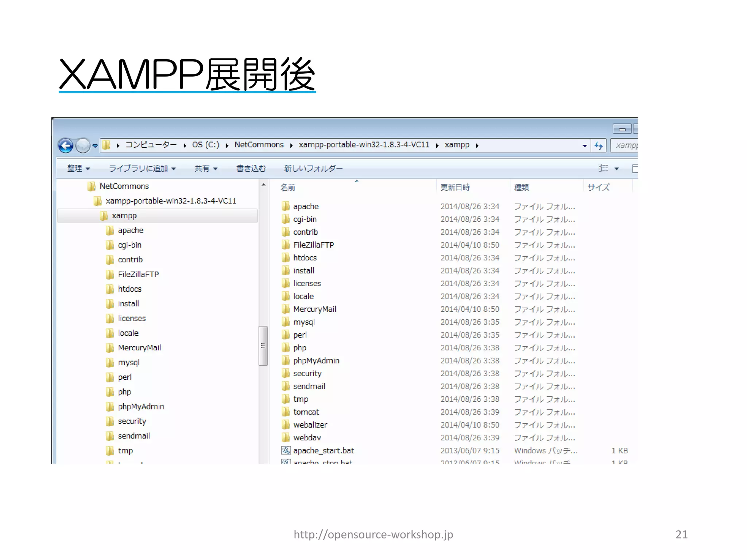Viewport: 747px width, 560px height.
Task: Select sendmail in the folder tree
Action: click(x=134, y=436)
